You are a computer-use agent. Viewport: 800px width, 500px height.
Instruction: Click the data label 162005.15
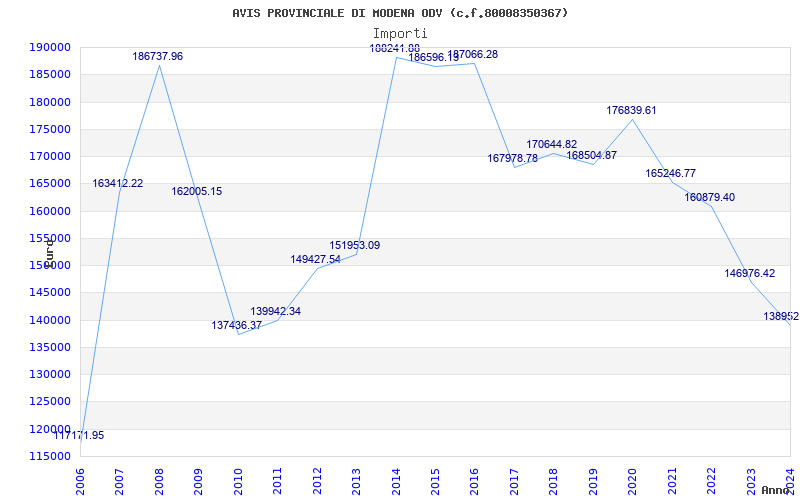197,191
